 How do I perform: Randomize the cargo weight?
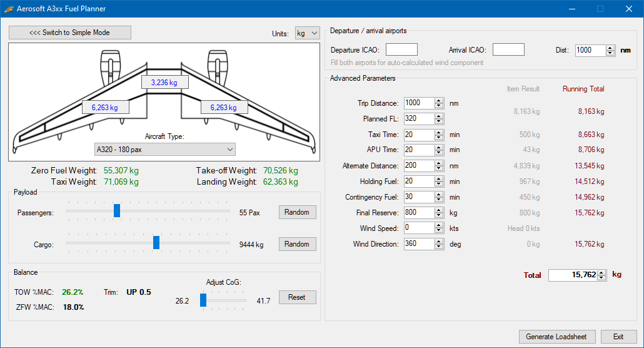pyautogui.click(x=298, y=244)
